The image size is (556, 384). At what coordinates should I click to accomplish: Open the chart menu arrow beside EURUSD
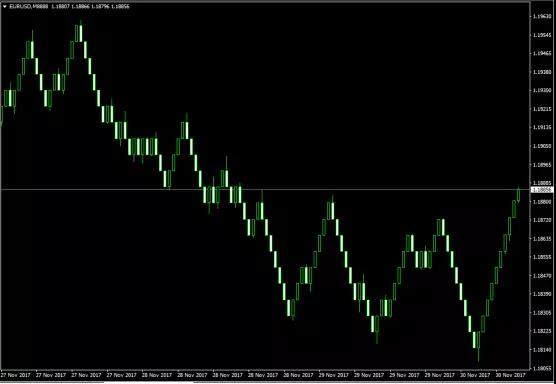click(4, 6)
